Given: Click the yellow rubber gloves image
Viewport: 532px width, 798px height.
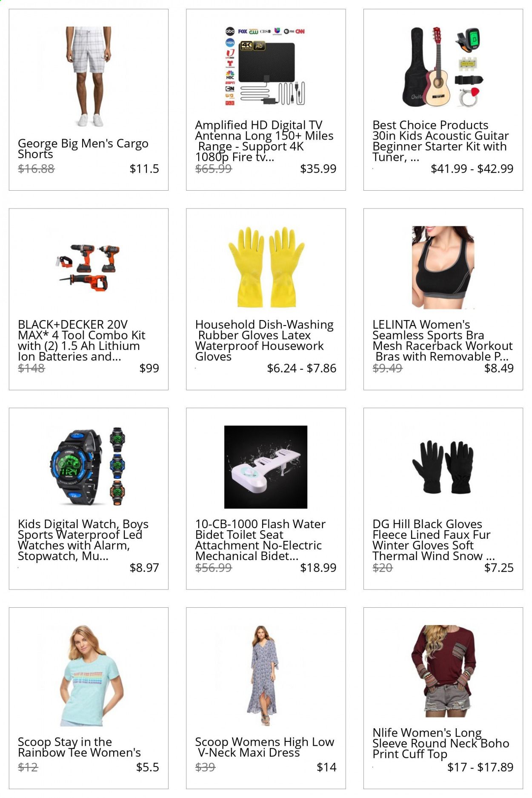Looking at the screenshot, I should coord(266,267).
